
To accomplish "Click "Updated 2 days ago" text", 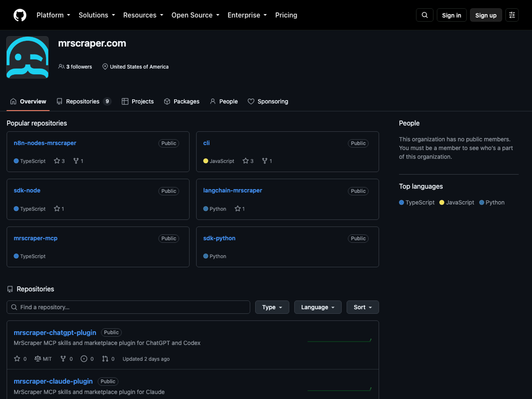I will point(146,359).
